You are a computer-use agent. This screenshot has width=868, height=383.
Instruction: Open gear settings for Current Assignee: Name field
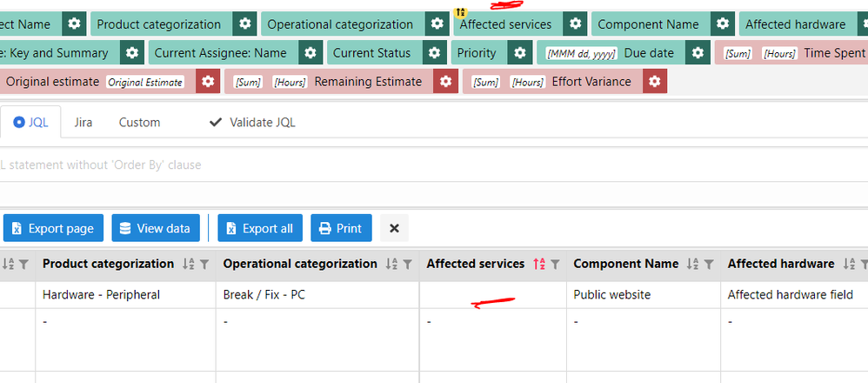(310, 52)
